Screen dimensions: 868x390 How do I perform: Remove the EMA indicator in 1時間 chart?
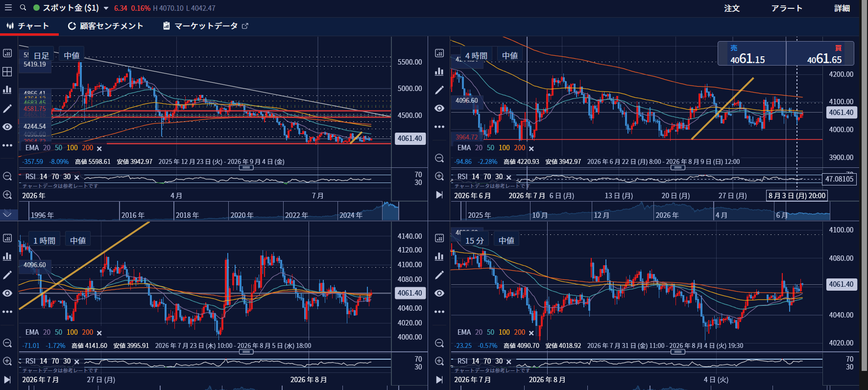99,333
